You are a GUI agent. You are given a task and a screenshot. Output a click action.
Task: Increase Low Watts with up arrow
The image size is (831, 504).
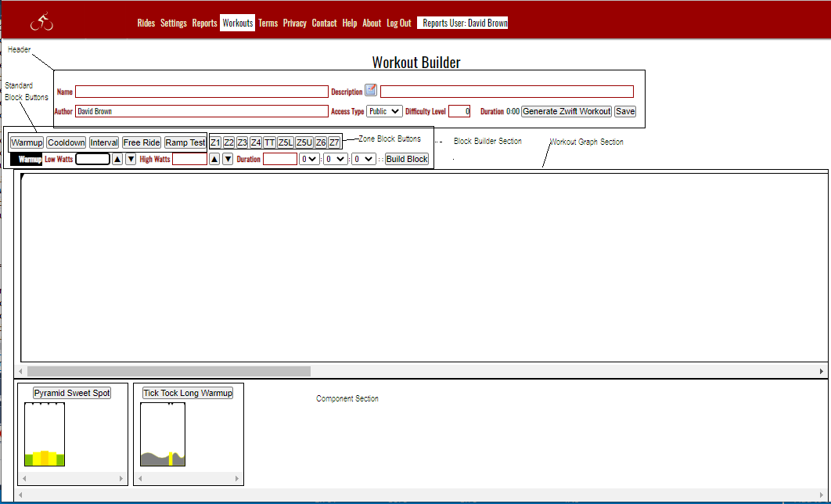(117, 159)
